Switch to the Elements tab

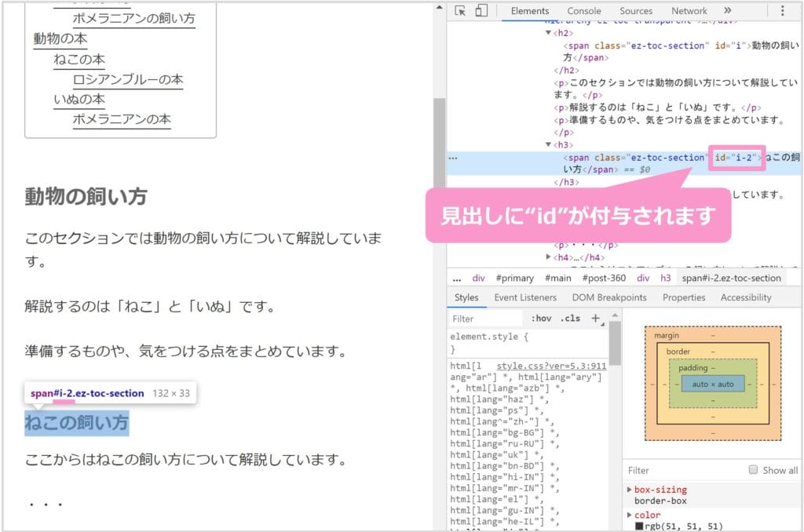click(530, 11)
